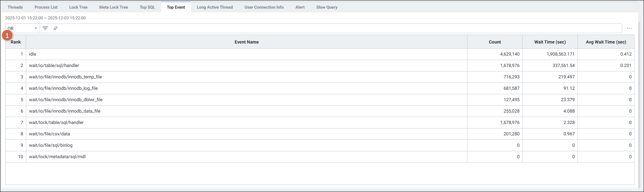Screen dimensions: 644x192
Task: Open the Meta Lock Tree tab
Action: point(113,7)
